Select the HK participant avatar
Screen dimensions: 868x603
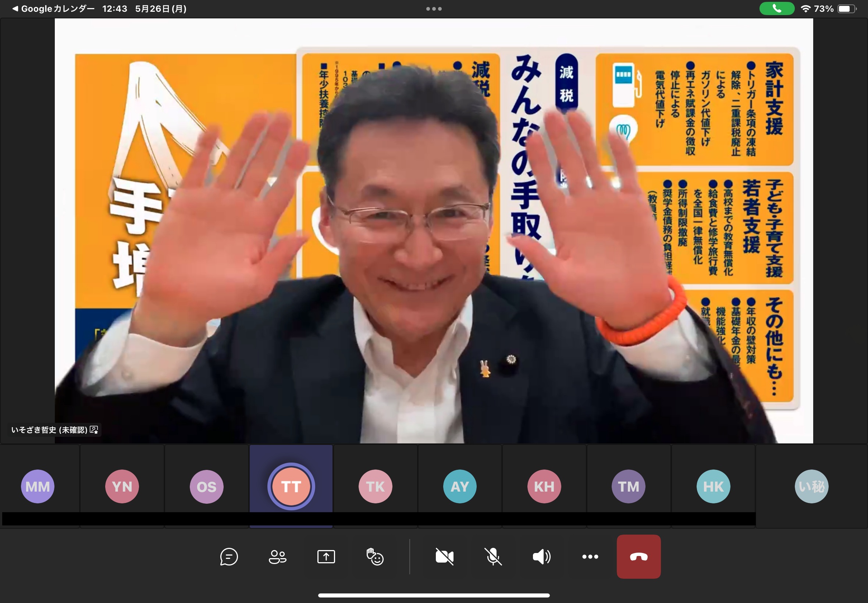[713, 486]
